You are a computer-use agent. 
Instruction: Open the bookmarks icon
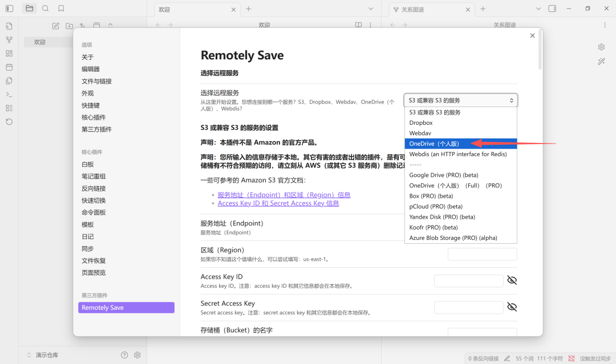coord(61,8)
